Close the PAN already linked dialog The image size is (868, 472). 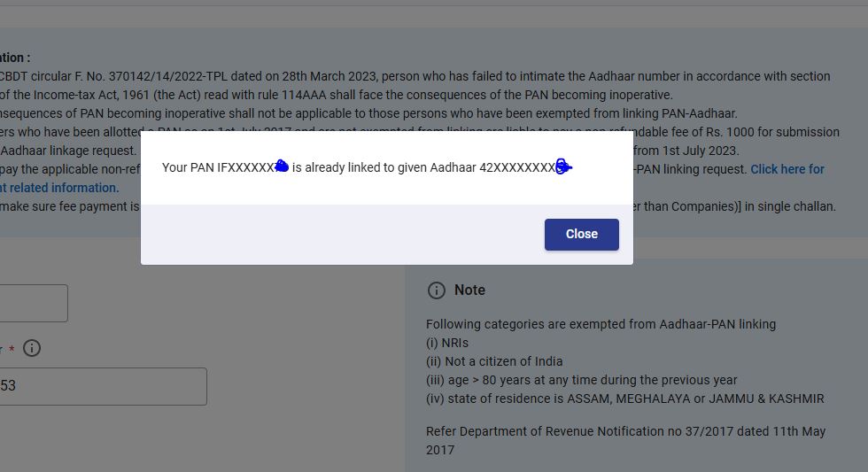(581, 234)
